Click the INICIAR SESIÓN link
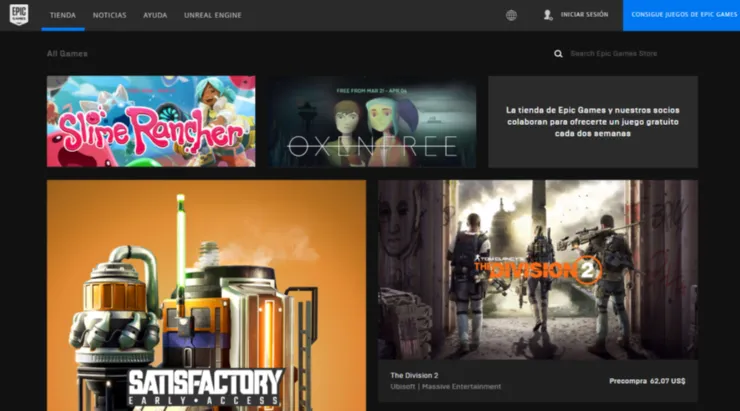740x411 pixels. tap(584, 16)
